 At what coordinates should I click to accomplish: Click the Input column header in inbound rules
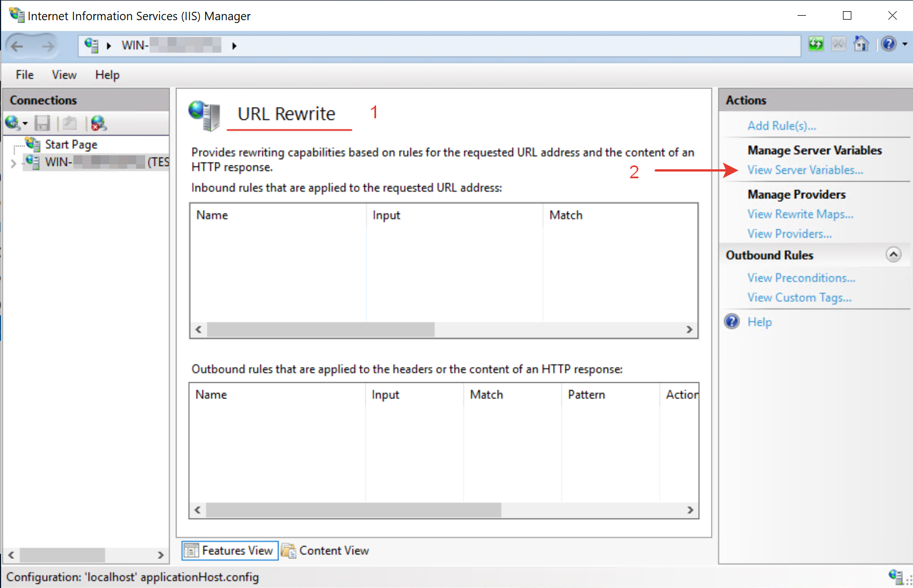tap(455, 215)
